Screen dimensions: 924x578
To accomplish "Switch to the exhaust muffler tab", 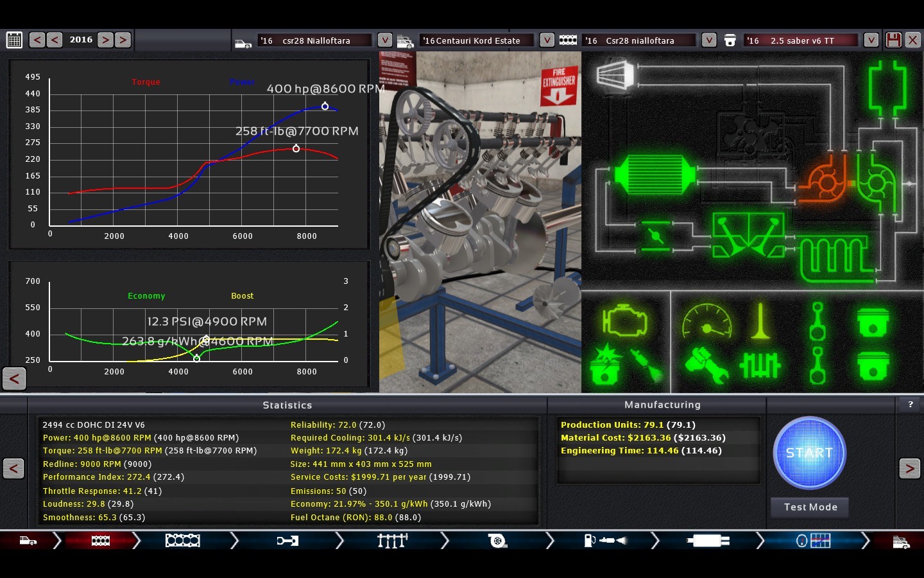I will (x=707, y=541).
